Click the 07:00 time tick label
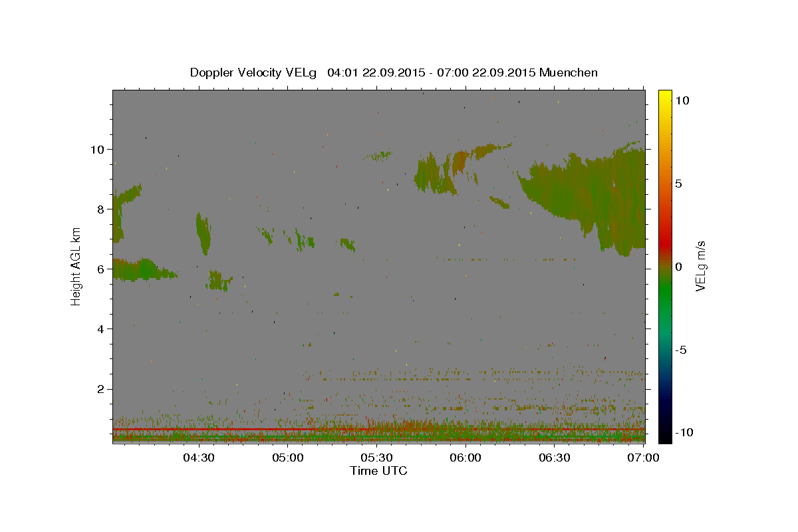Screen dimensions: 798x532 pyautogui.click(x=643, y=458)
